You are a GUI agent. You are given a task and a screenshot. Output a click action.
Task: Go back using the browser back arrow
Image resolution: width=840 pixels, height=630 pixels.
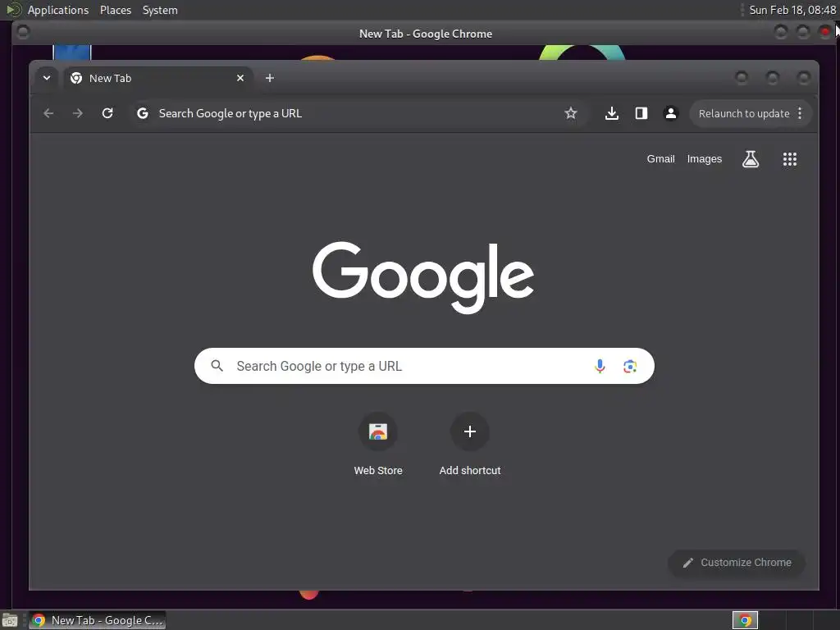[x=48, y=113]
